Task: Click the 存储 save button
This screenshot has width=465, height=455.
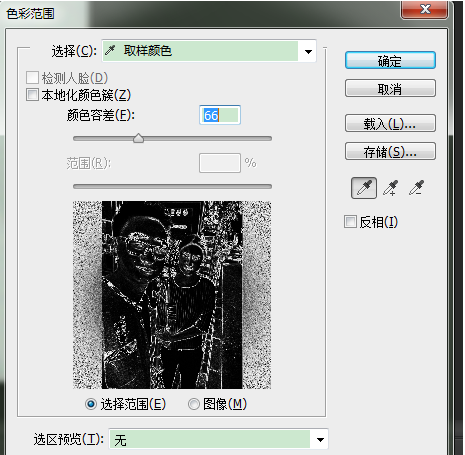Action: [390, 151]
